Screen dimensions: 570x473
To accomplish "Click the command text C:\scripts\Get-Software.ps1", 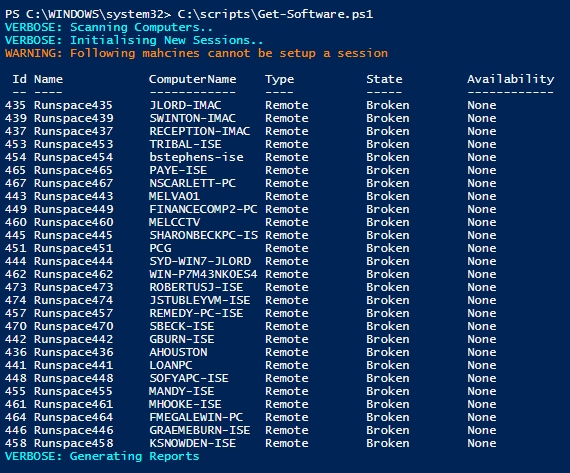I will pyautogui.click(x=275, y=14).
